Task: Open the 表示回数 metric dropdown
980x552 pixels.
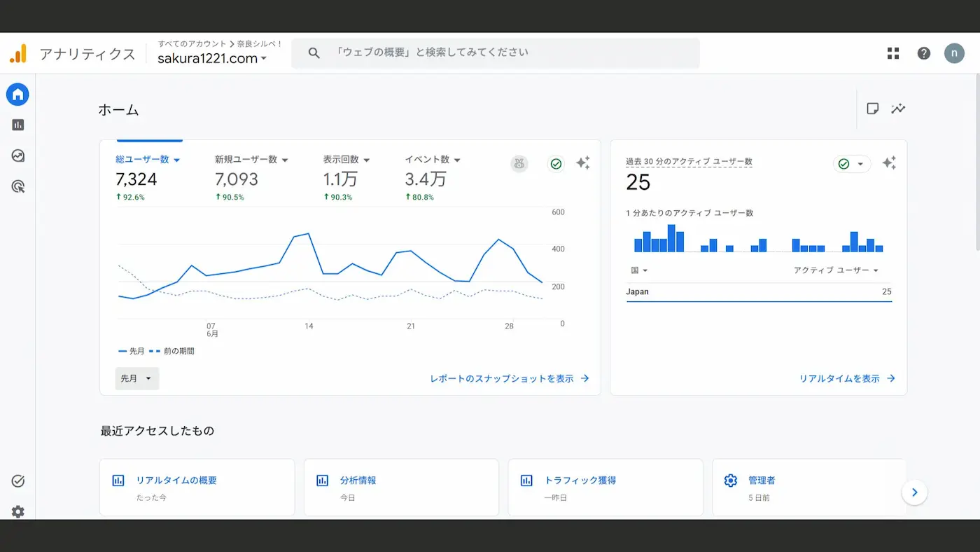Action: click(346, 160)
